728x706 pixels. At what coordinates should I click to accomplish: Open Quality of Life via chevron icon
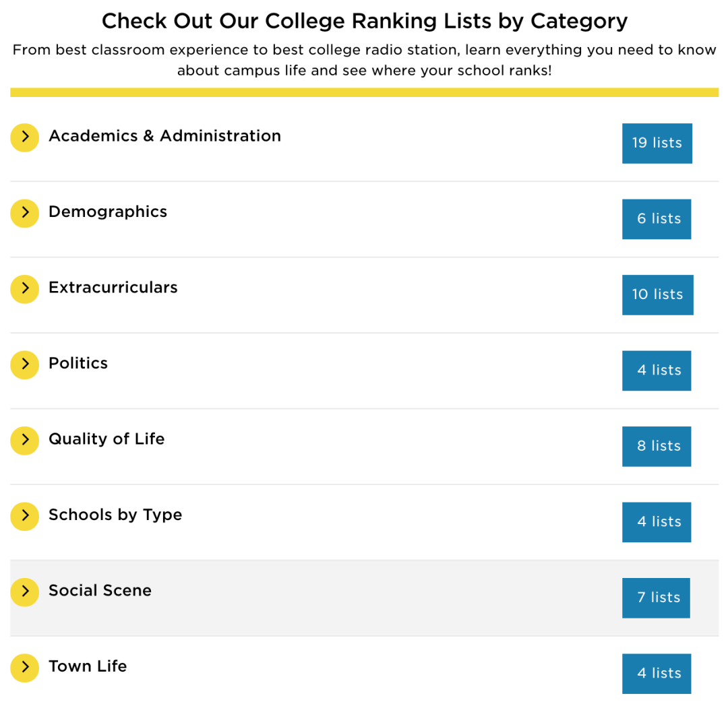point(25,441)
